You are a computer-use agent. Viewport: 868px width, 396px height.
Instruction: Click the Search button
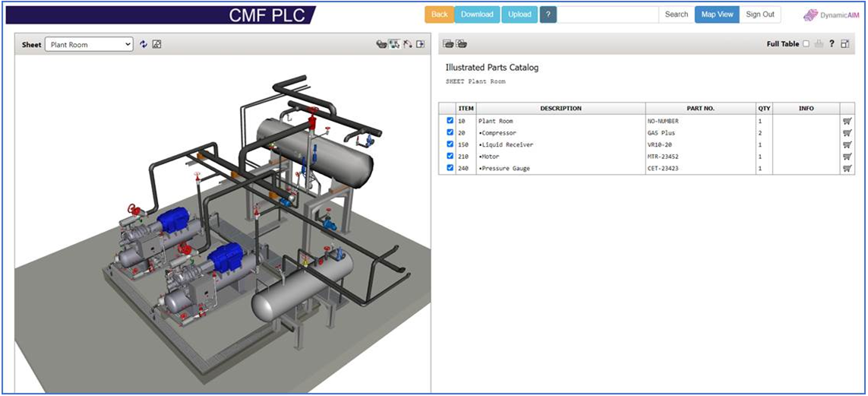point(677,14)
